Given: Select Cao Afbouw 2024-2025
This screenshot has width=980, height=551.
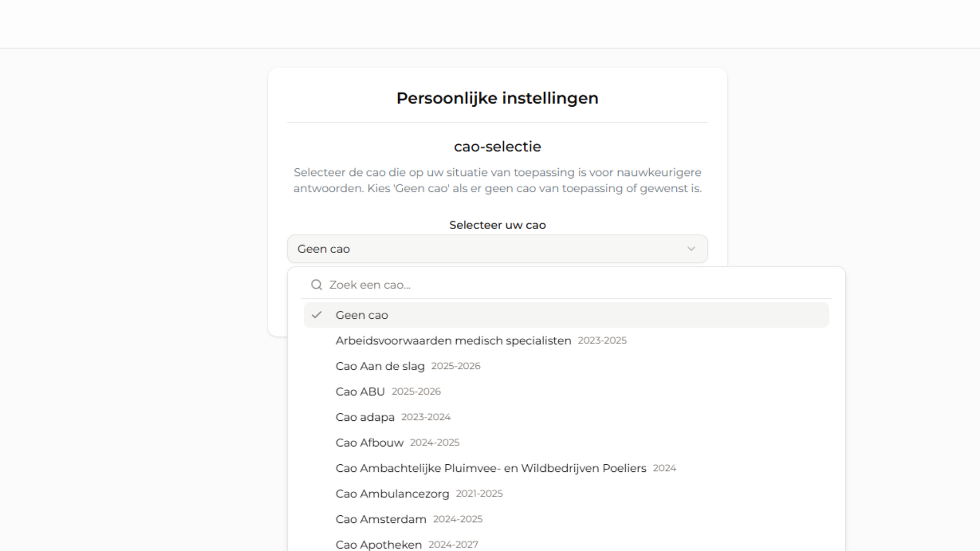Looking at the screenshot, I should [567, 442].
